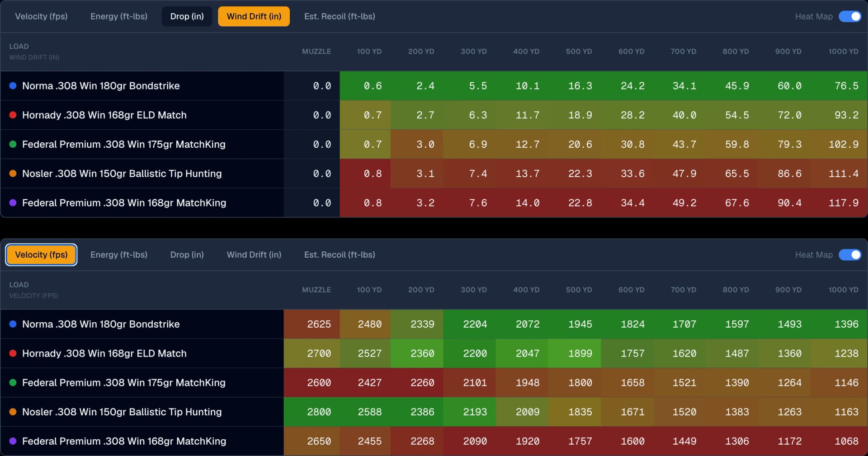Click green dot for Federal 175gr MatchKing in velocity table
Screen dimensions: 868x456
click(13, 383)
